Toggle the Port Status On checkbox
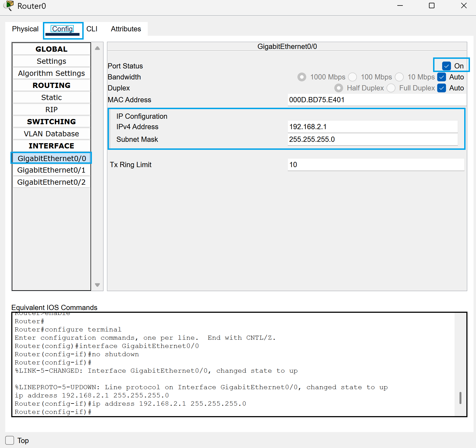Viewport: 476px width, 448px height. coord(447,66)
